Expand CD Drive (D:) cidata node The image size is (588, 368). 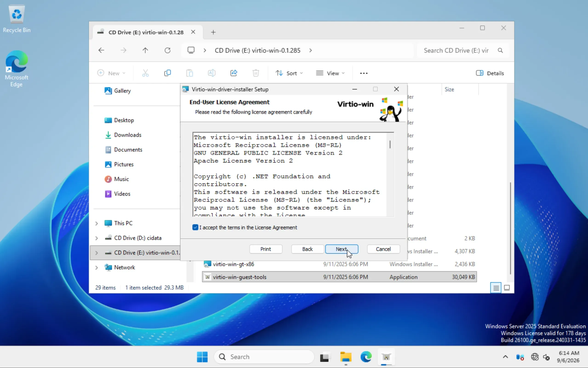(97, 238)
